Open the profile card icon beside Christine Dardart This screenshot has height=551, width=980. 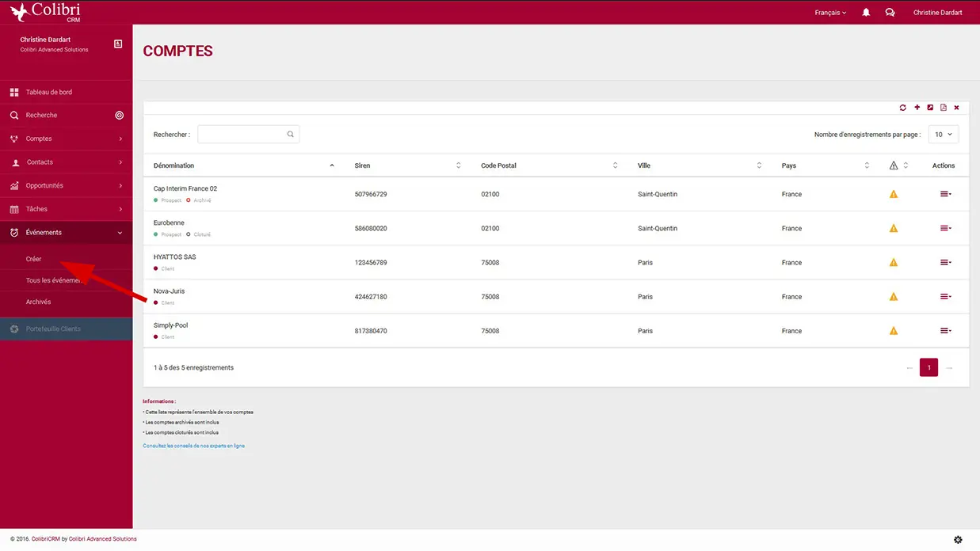(118, 44)
